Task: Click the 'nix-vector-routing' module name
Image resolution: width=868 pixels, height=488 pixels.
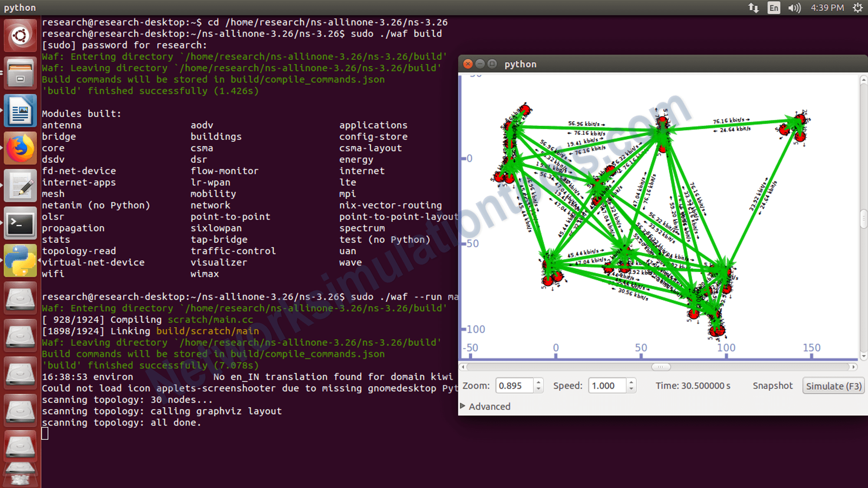Action: tap(390, 205)
